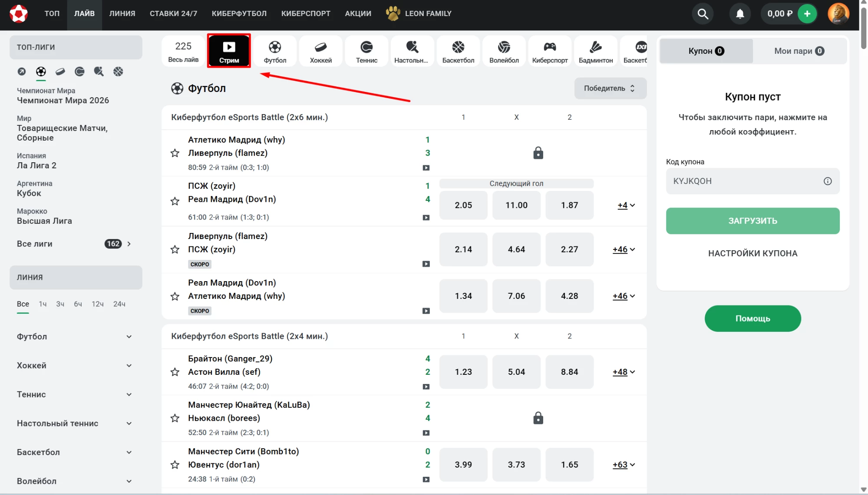Viewport: 868px width, 495px height.
Task: Expand the Футбол section in Линия
Action: point(75,337)
